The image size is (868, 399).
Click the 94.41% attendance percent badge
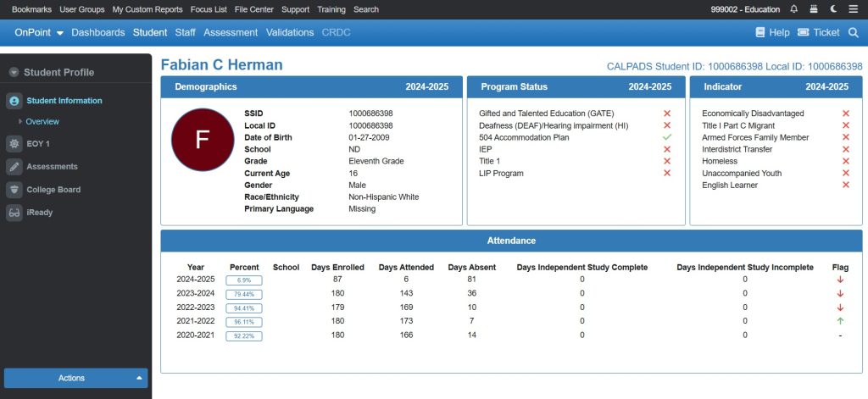(x=244, y=308)
